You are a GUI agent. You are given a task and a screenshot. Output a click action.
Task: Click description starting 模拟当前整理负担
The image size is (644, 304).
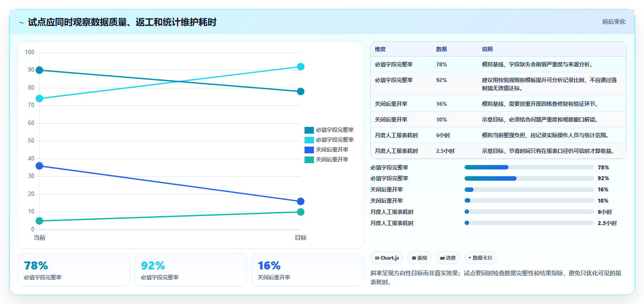tap(545, 135)
